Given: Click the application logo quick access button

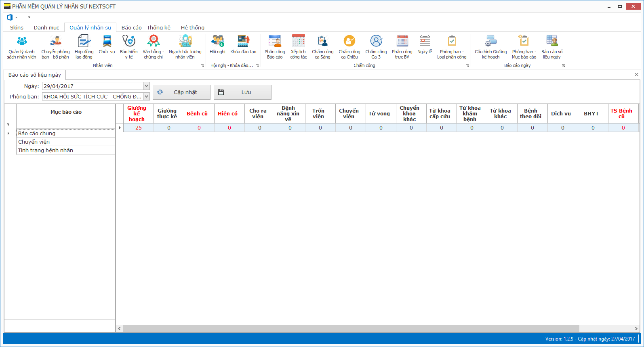Looking at the screenshot, I should pyautogui.click(x=10, y=17).
